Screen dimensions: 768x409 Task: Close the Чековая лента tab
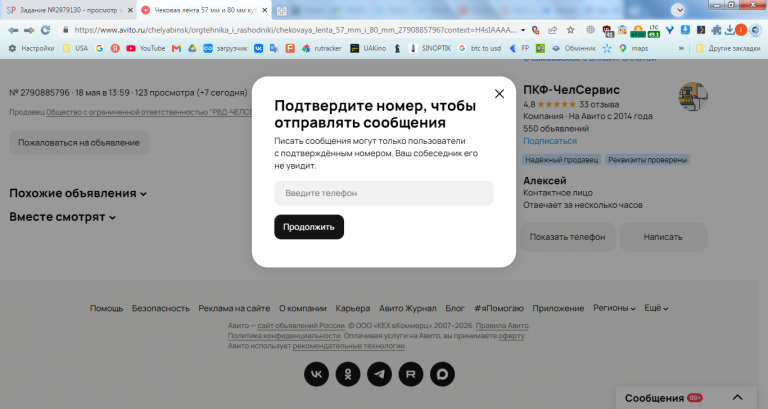point(264,10)
